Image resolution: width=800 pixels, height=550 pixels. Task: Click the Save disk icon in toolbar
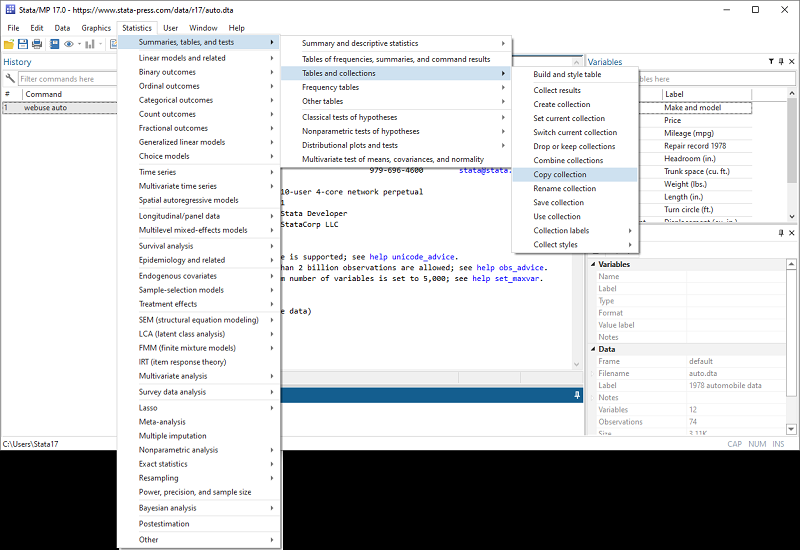(x=23, y=44)
